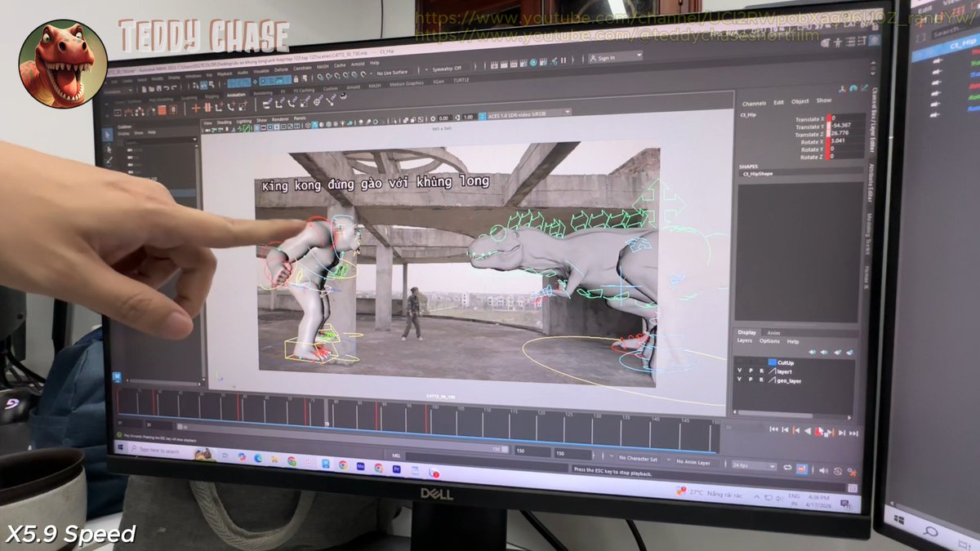This screenshot has height=551, width=980.
Task: Click the Translate Z value field
Action: (846, 133)
